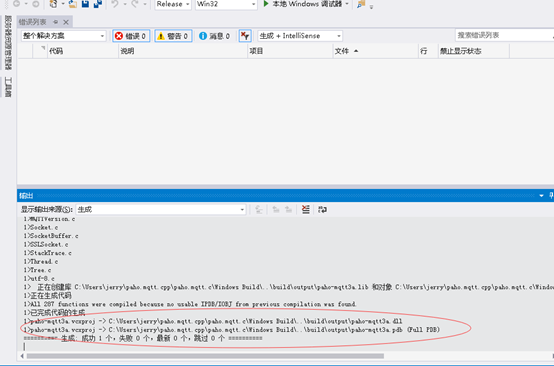
Task: Click the find message in code icon
Action: pyautogui.click(x=259, y=209)
